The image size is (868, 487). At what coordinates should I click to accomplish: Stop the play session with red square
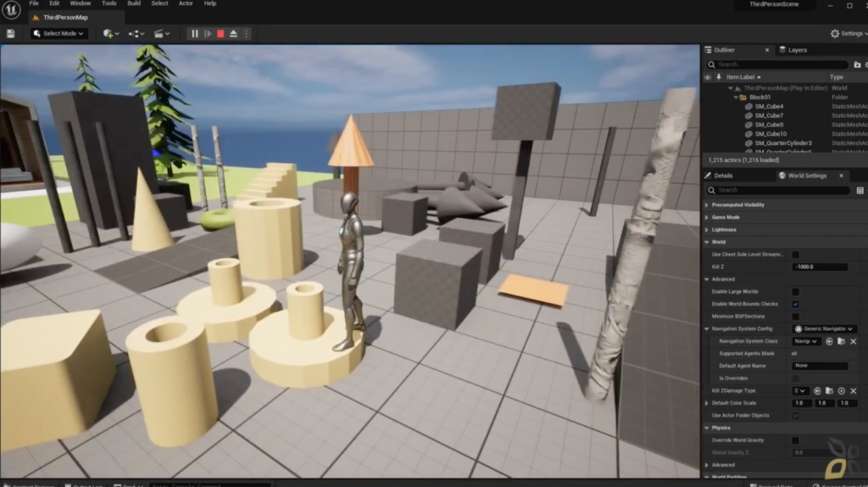coord(220,34)
